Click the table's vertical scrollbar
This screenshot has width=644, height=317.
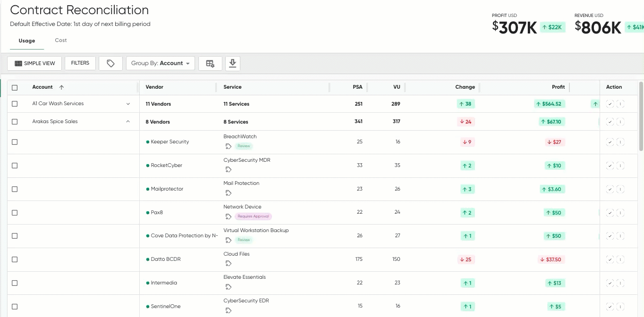click(x=641, y=116)
